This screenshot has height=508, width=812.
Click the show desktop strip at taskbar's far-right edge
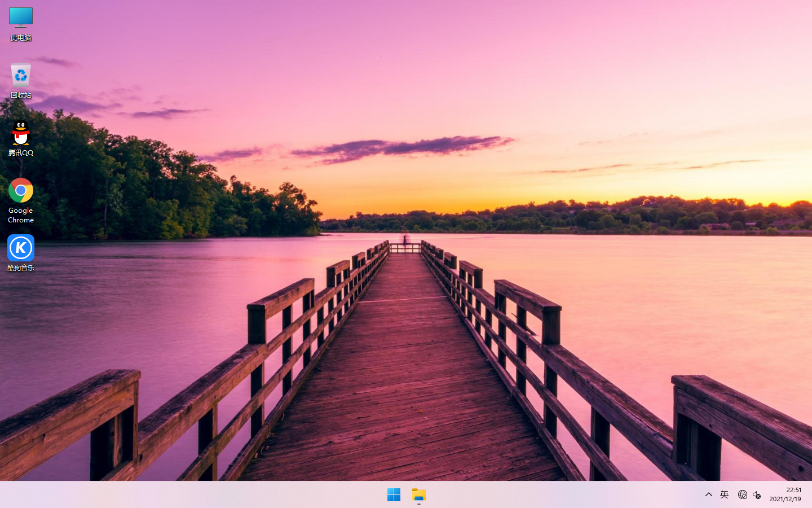click(x=810, y=495)
